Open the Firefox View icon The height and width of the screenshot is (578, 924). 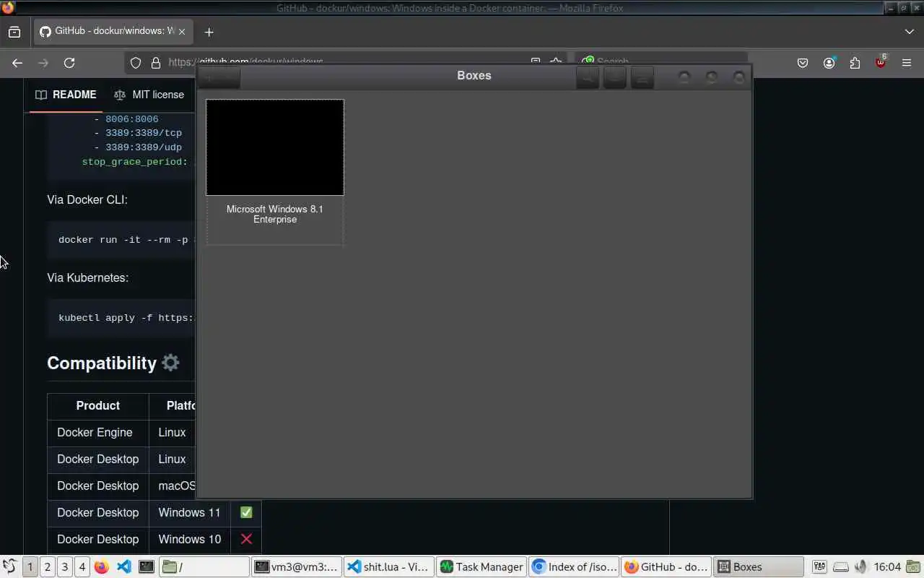point(14,32)
